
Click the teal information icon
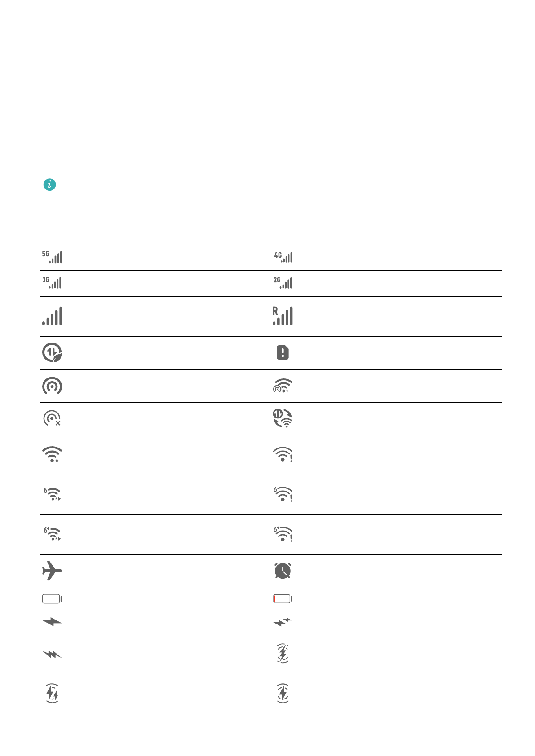tap(50, 185)
